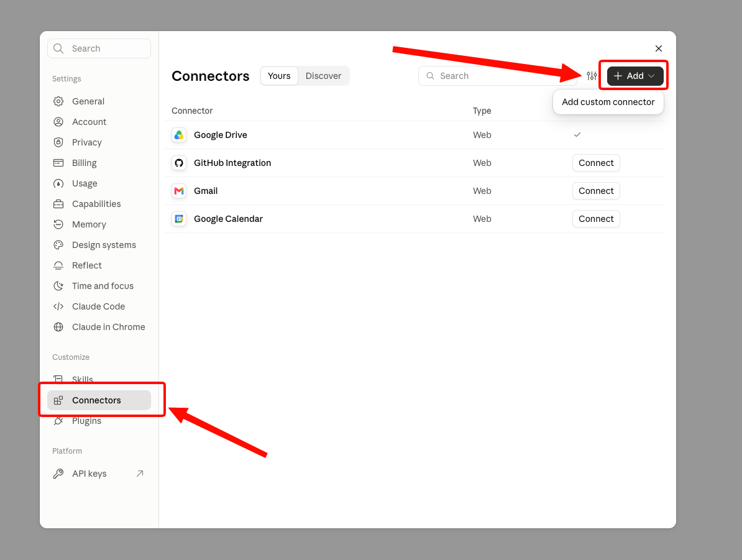Screen dimensions: 742x560
Task: Click the Usage gauge icon
Action: click(x=58, y=183)
